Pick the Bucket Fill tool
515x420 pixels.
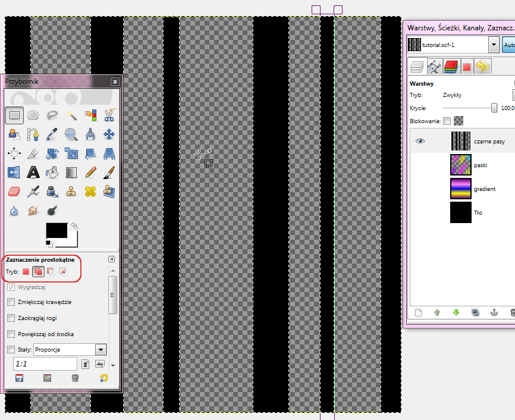tap(52, 173)
